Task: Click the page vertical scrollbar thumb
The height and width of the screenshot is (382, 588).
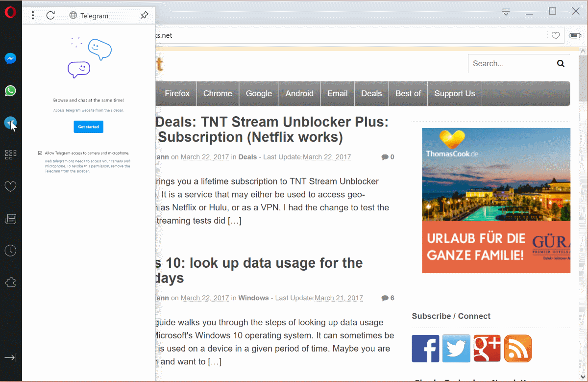Action: click(583, 78)
